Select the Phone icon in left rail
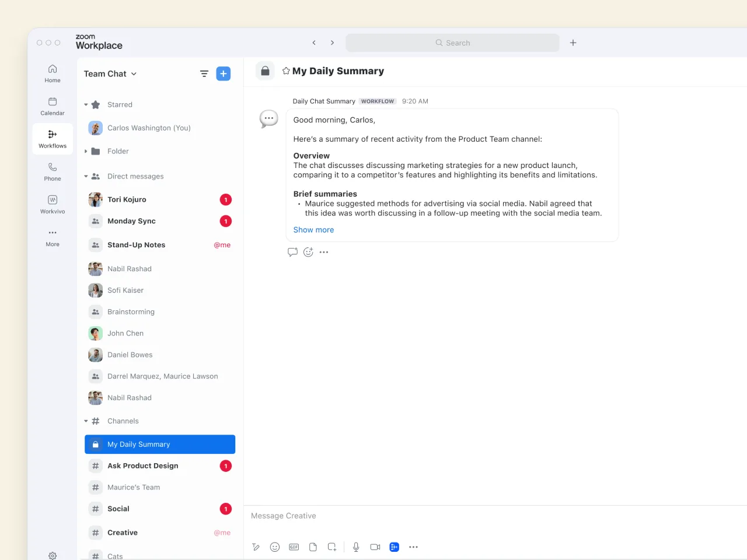The image size is (747, 560). tap(52, 172)
